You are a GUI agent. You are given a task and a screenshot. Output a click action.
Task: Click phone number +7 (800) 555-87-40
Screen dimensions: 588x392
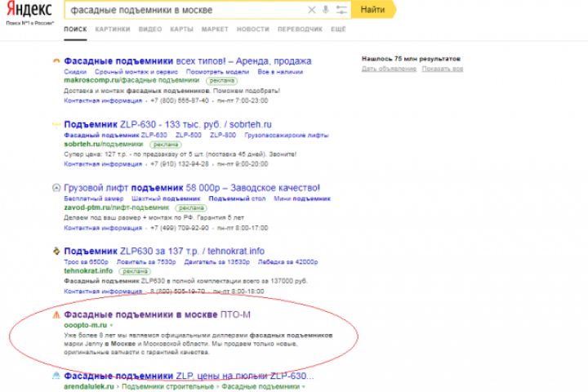coord(179,100)
